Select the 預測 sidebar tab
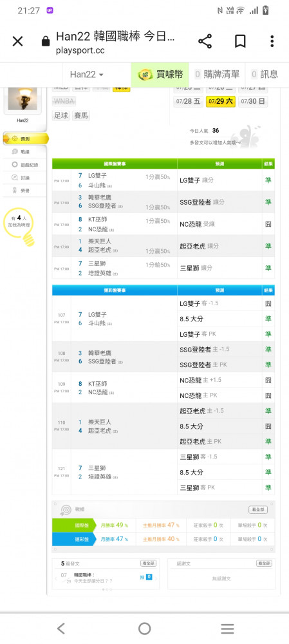 [26, 139]
